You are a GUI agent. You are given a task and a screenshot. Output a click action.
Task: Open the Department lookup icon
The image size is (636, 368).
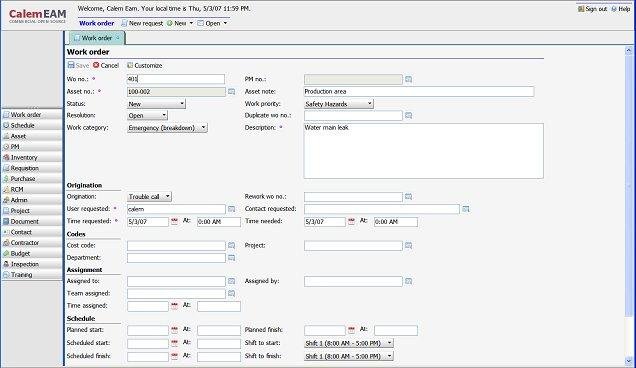coord(231,258)
